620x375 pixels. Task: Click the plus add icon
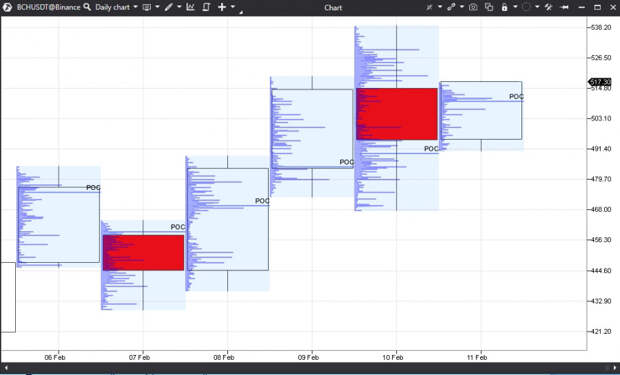pos(222,7)
